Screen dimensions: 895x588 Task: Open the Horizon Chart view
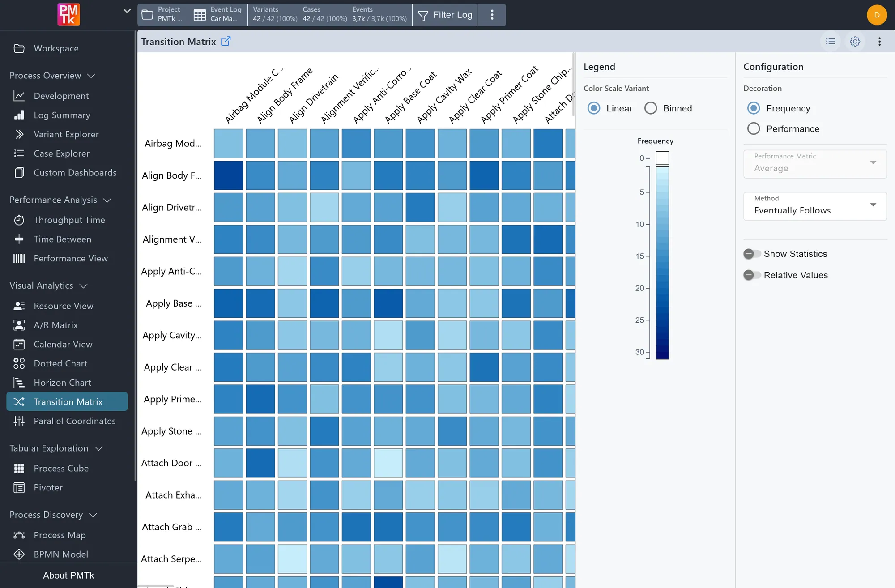tap(63, 383)
